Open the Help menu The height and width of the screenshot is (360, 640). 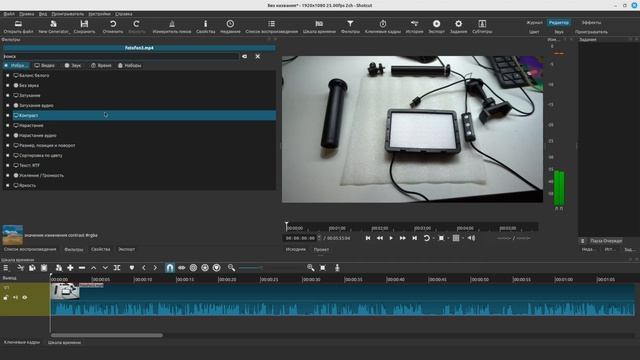pyautogui.click(x=124, y=14)
